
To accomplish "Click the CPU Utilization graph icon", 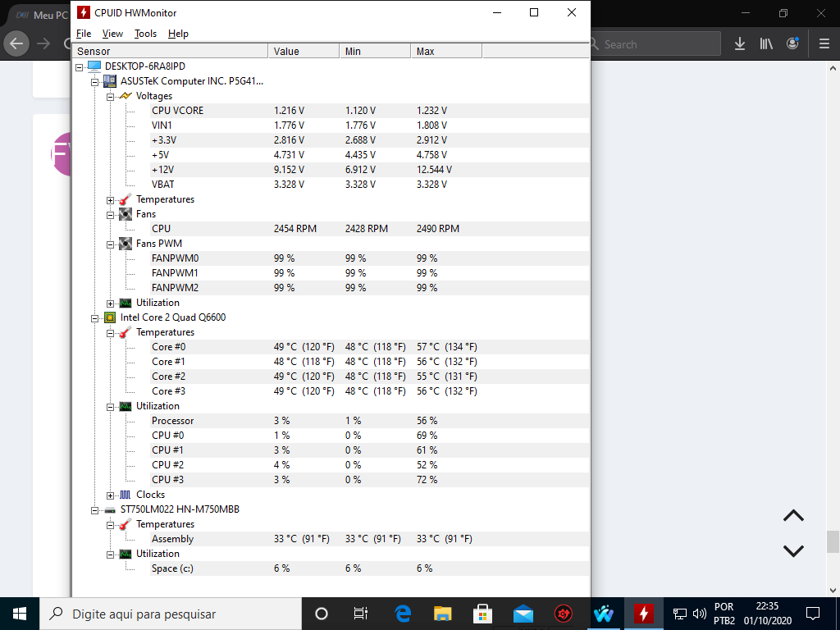I will point(126,406).
